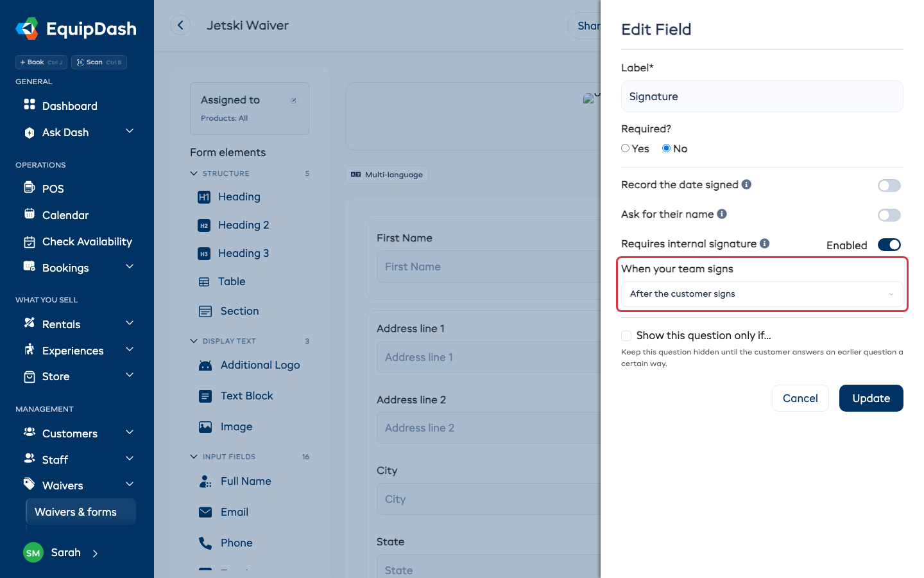The height and width of the screenshot is (578, 924).
Task: Click the POS register icon
Action: [x=30, y=187]
